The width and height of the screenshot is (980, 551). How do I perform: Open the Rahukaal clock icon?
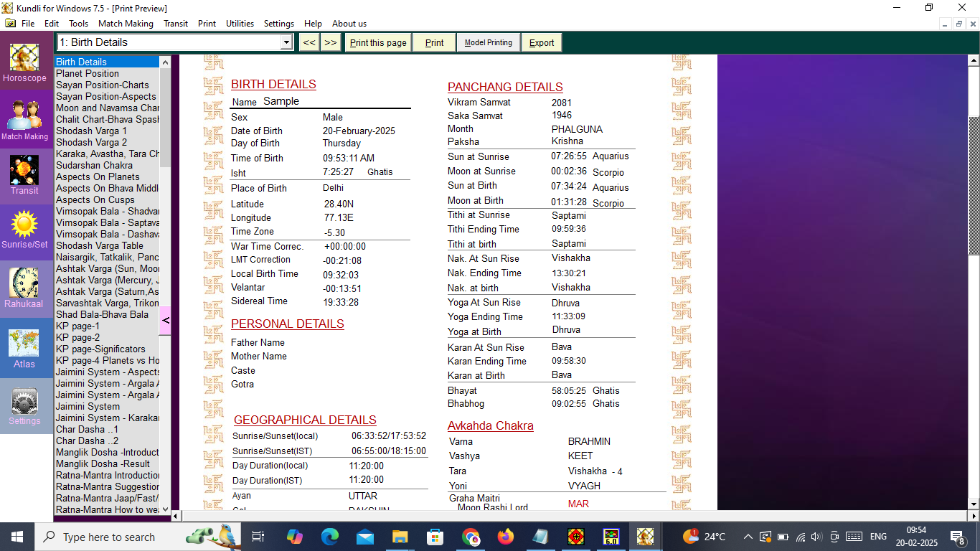click(24, 283)
